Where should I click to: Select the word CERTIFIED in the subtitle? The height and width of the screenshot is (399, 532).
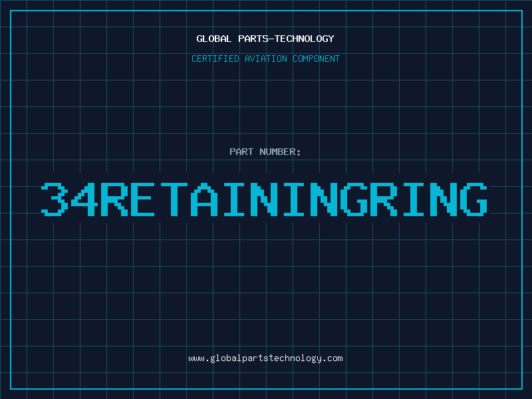click(215, 59)
